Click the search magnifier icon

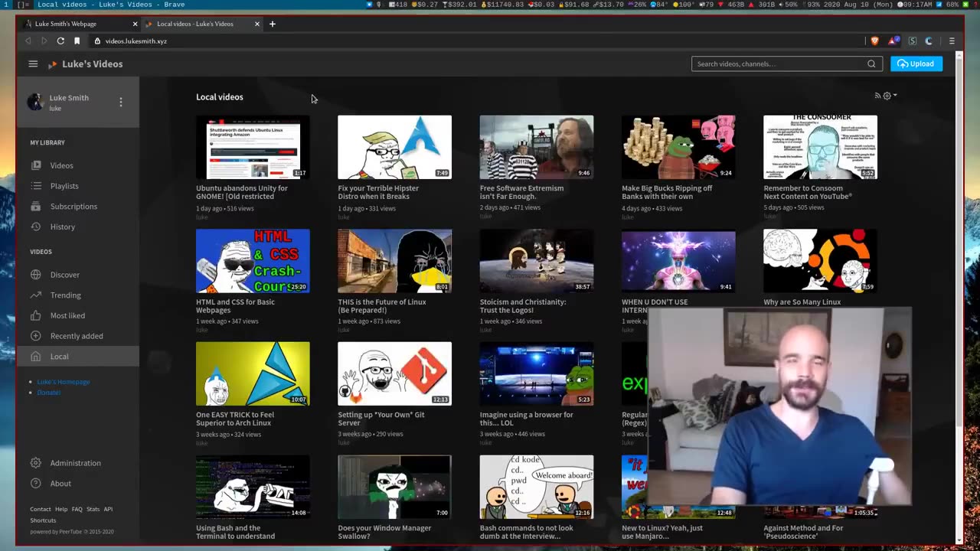click(871, 64)
